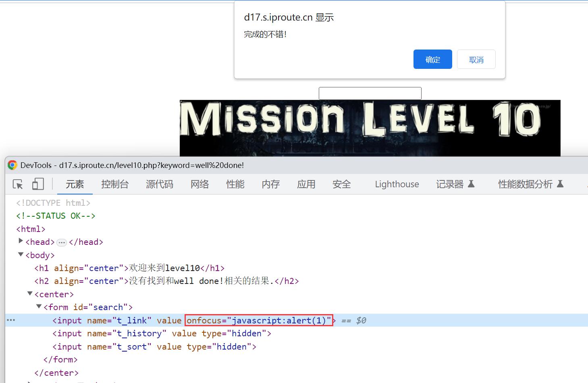Collapse the center element node
The width and height of the screenshot is (588, 383).
[30, 294]
